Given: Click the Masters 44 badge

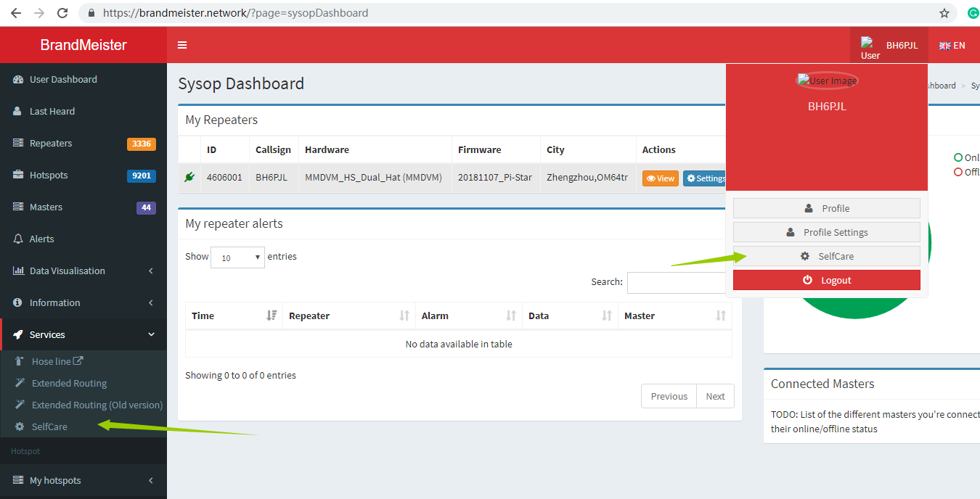Looking at the screenshot, I should pyautogui.click(x=146, y=207).
